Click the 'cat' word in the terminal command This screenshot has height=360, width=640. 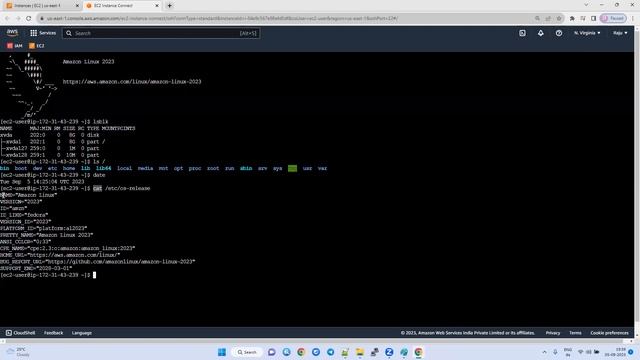point(97,188)
